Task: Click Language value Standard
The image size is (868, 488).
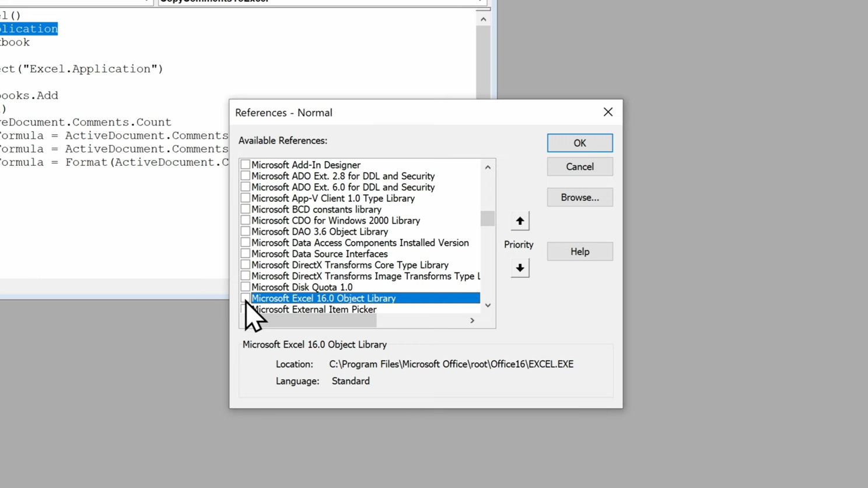Action: pyautogui.click(x=351, y=381)
